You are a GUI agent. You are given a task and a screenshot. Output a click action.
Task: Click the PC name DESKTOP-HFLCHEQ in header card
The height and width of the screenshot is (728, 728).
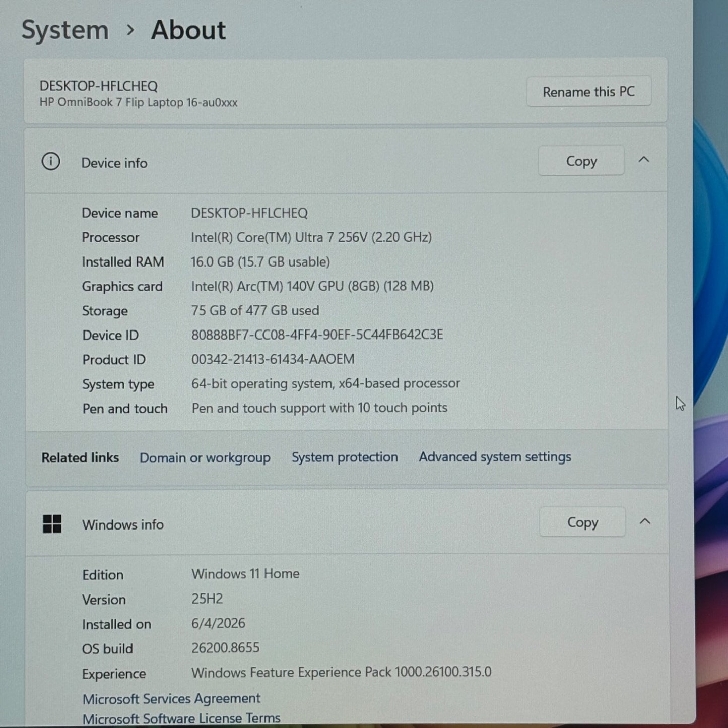(x=99, y=86)
